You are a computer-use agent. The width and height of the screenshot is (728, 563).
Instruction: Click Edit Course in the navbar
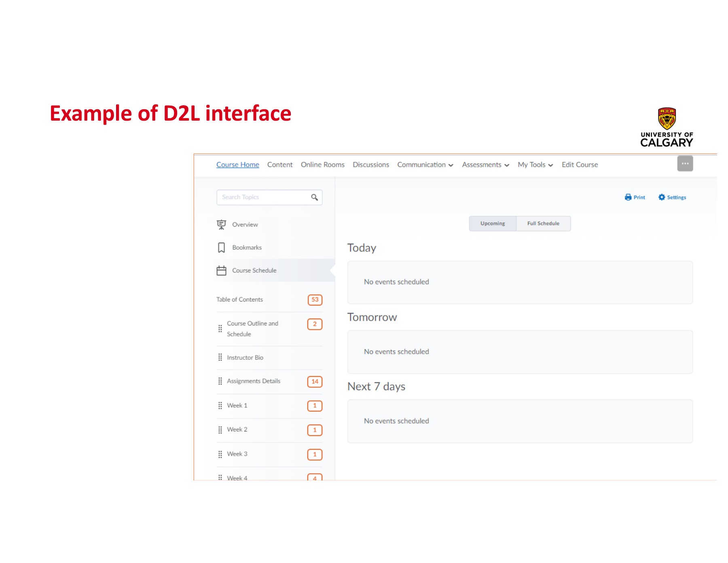pyautogui.click(x=579, y=165)
